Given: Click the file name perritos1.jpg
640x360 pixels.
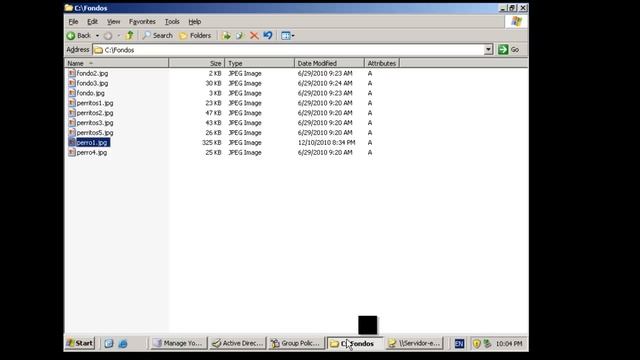Looking at the screenshot, I should (x=95, y=103).
